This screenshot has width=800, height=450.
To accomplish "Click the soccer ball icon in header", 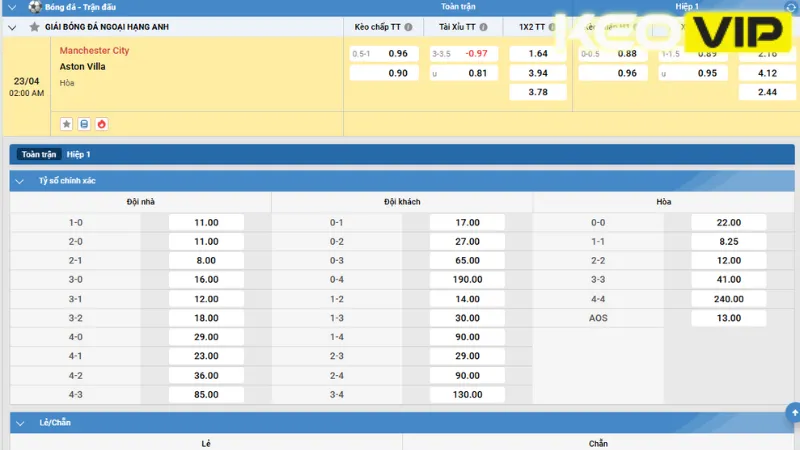I will click(x=34, y=7).
